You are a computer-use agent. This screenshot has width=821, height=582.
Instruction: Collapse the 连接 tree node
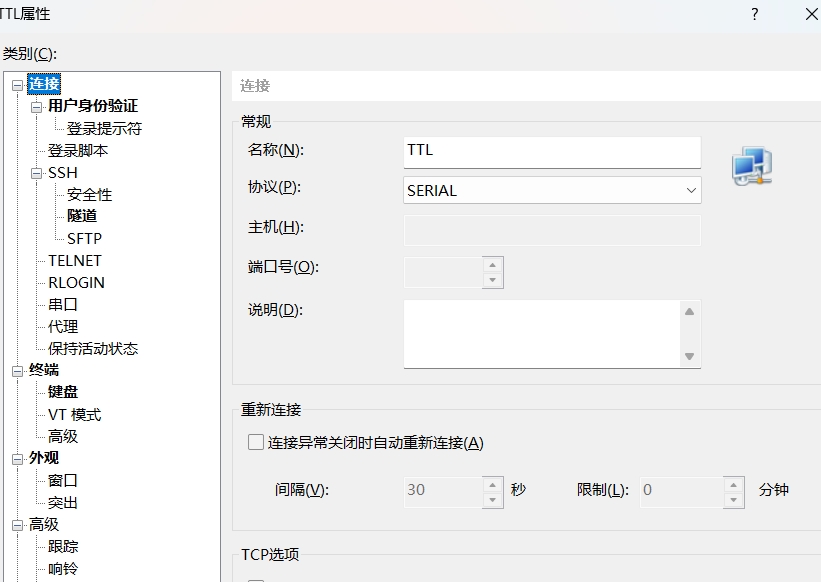click(x=17, y=85)
